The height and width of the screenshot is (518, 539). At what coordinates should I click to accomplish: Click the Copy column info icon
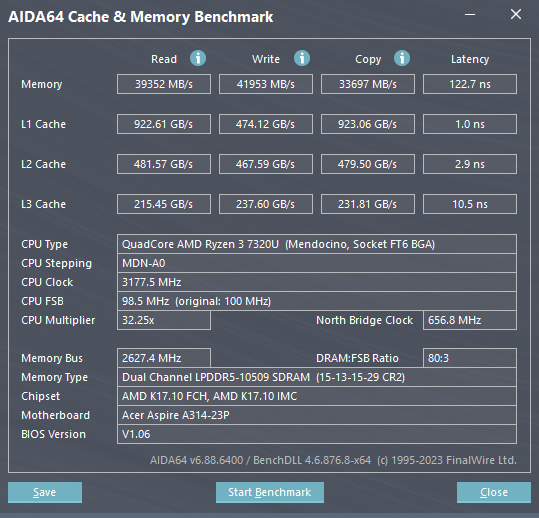click(x=402, y=58)
